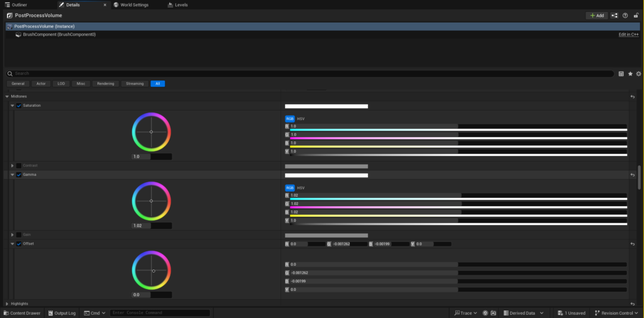Reset Highlights section to default arrow
Image resolution: width=644 pixels, height=318 pixels.
point(633,304)
